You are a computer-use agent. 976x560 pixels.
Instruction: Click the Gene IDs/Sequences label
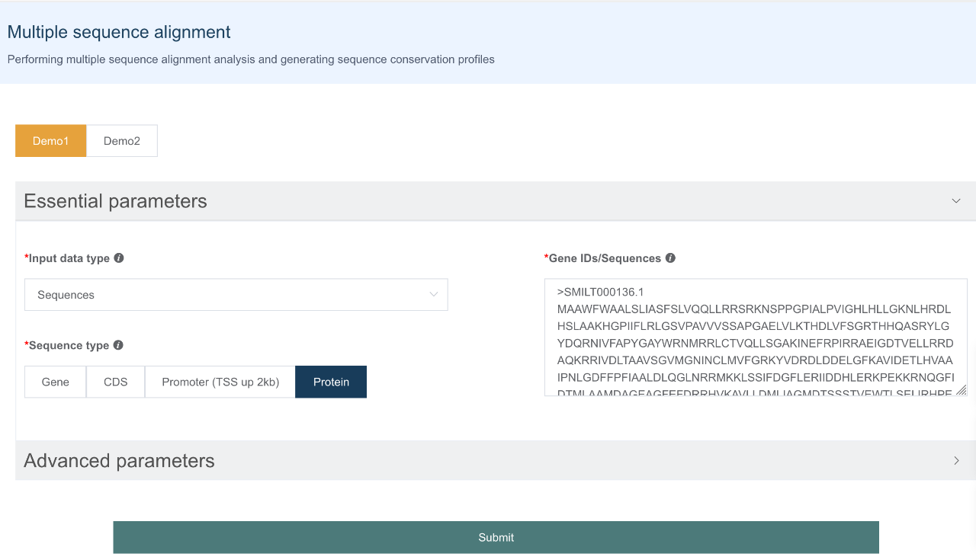point(602,258)
